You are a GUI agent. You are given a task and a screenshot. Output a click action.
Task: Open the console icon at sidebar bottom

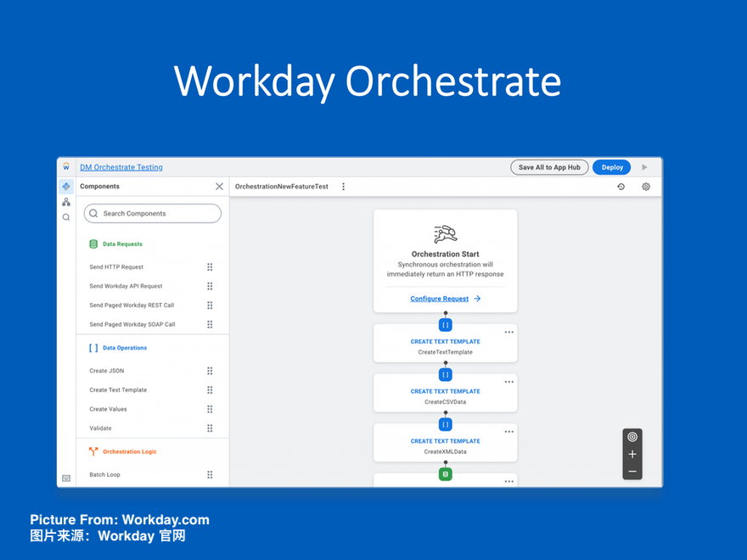(66, 478)
